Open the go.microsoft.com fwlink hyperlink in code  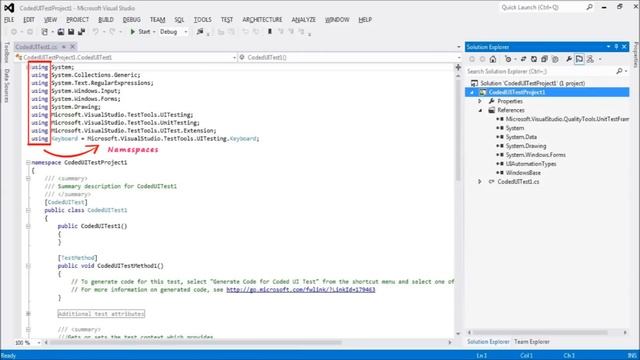(x=300, y=290)
